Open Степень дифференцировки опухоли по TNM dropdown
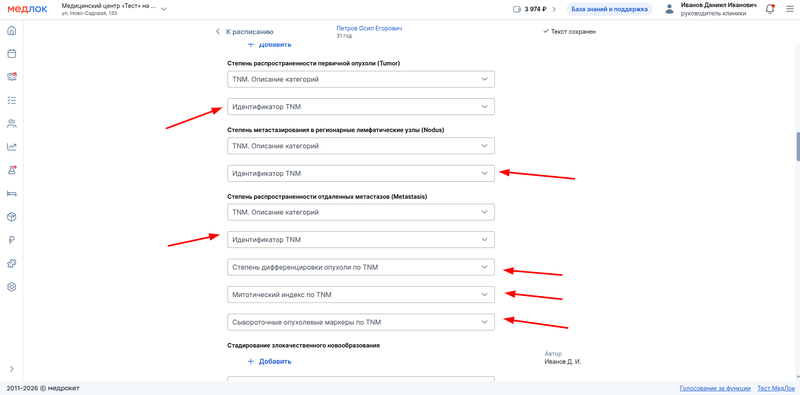 (x=361, y=267)
